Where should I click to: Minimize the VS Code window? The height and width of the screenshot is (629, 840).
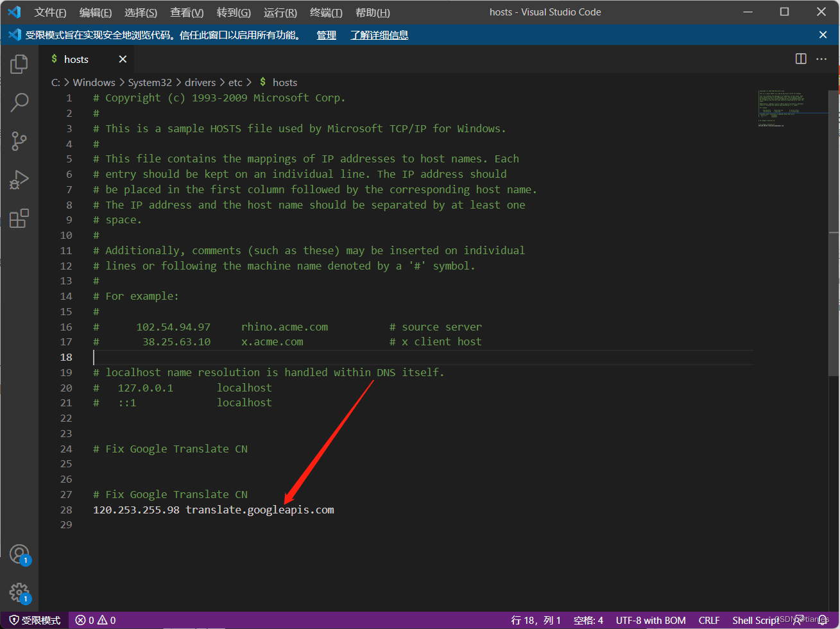747,12
